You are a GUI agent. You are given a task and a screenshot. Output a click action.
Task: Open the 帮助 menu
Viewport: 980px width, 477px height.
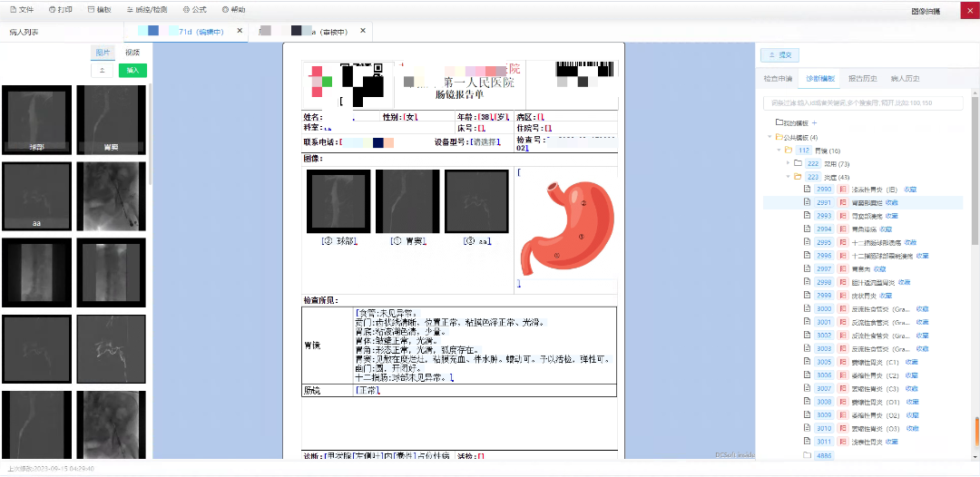[x=234, y=10]
